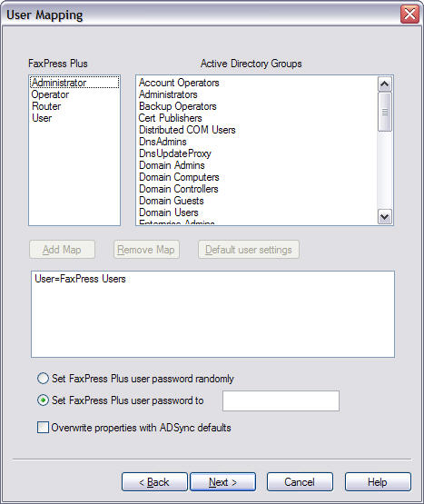Viewport: 424px width, 504px height.
Task: Cancel the User Mapping wizard
Action: click(x=300, y=482)
